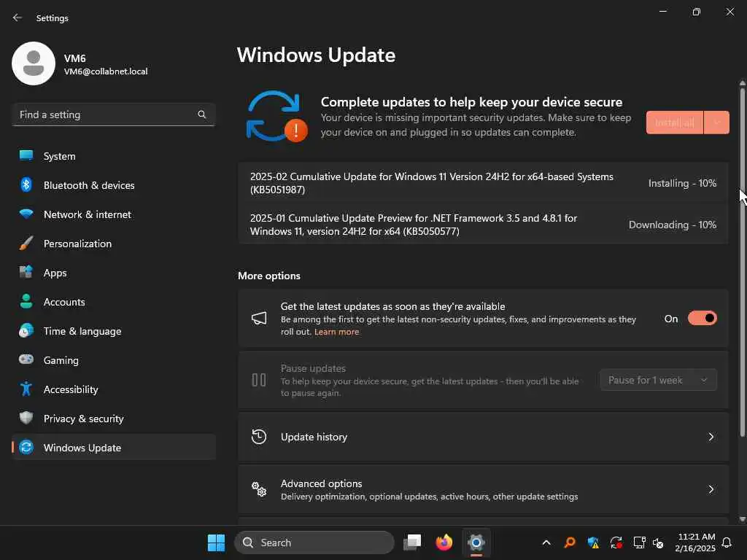Open the Pause for 1 week dropdown
747x560 pixels.
pyautogui.click(x=659, y=380)
